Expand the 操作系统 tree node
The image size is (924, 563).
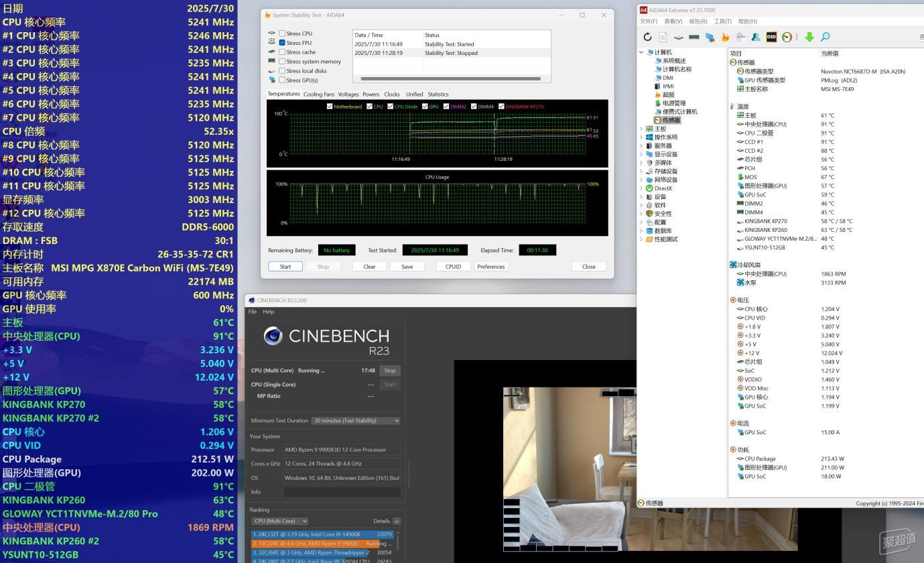(x=641, y=137)
